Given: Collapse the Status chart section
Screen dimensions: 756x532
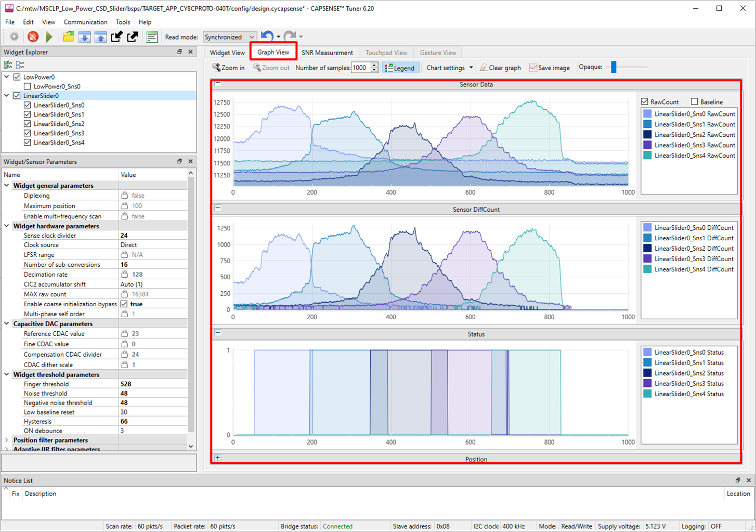Looking at the screenshot, I should [x=218, y=333].
